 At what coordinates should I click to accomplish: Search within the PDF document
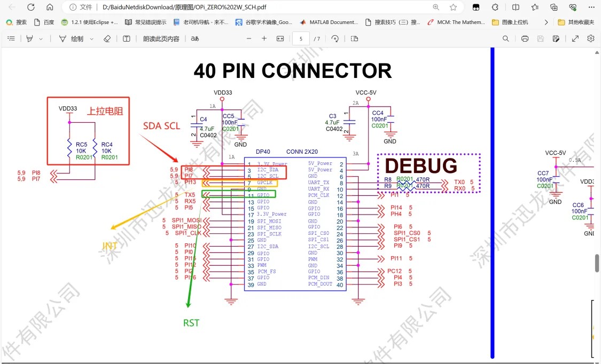[505, 39]
